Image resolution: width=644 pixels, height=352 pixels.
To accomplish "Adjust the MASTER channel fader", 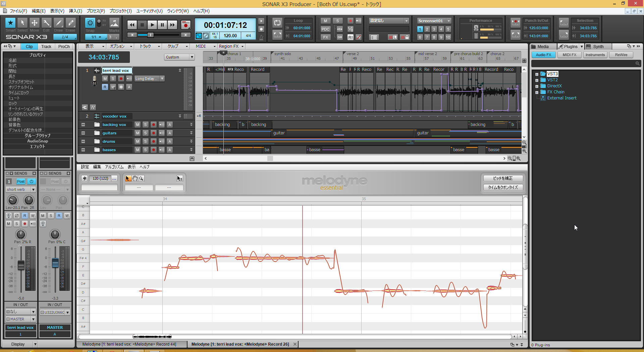I will [x=55, y=263].
